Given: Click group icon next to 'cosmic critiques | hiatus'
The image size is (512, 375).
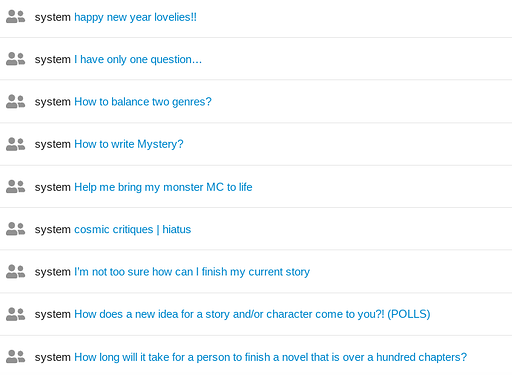Looking at the screenshot, I should coord(15,229).
